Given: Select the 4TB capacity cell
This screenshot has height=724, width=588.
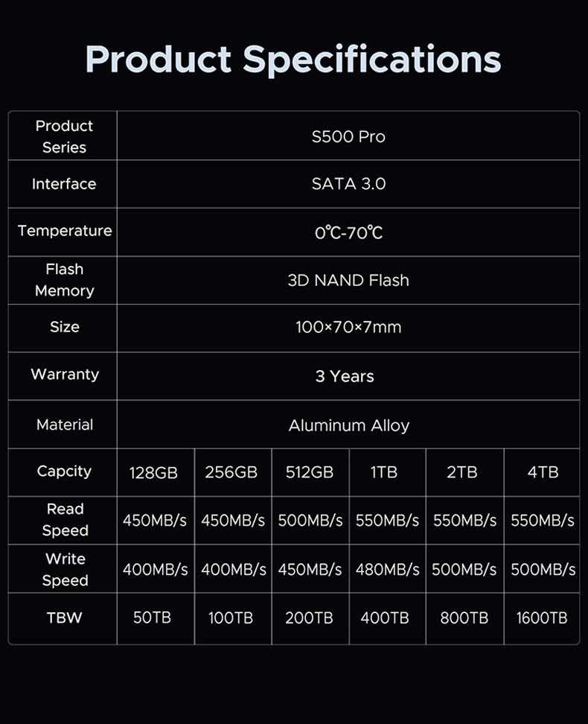Looking at the screenshot, I should pyautogui.click(x=543, y=472).
